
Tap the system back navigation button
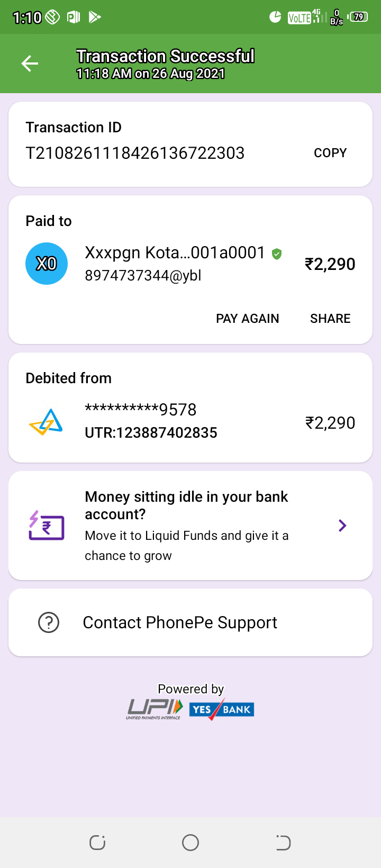[283, 843]
